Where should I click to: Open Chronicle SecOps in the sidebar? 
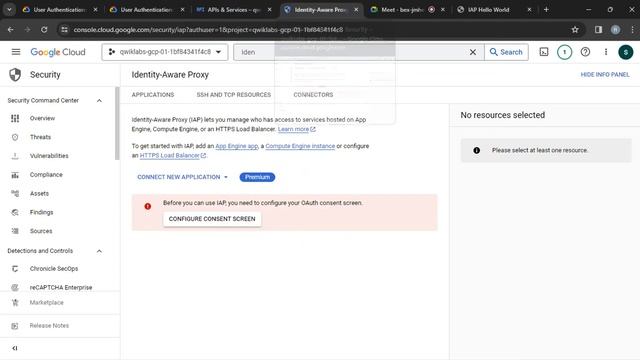pyautogui.click(x=53, y=269)
